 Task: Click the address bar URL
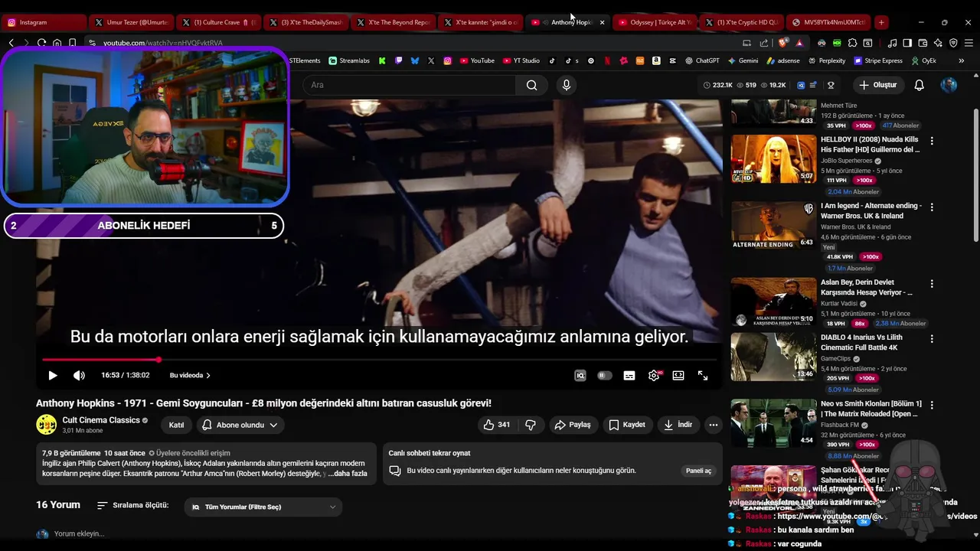coord(163,43)
